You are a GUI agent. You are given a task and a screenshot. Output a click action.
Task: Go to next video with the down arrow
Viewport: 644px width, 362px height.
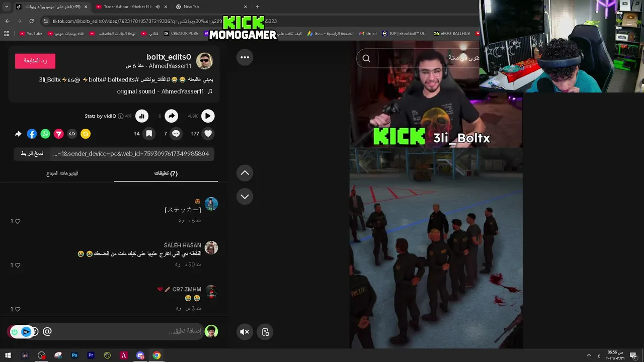coord(245,197)
